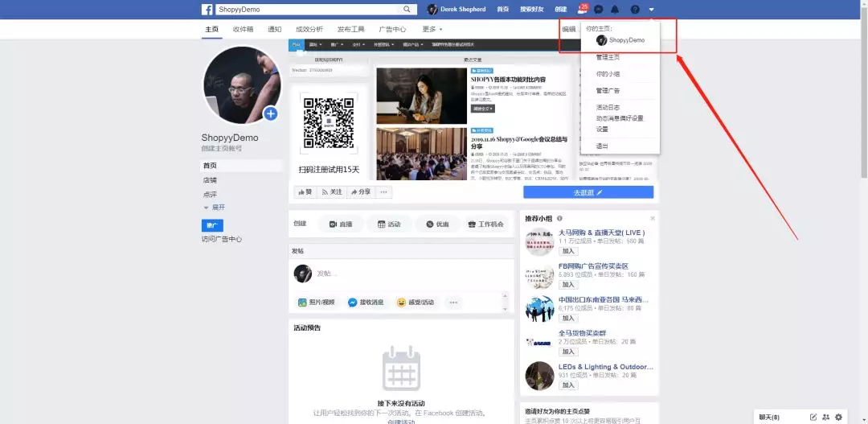The height and width of the screenshot is (424, 868).
Task: Join 全马货物买卖群 group
Action: pos(568,352)
